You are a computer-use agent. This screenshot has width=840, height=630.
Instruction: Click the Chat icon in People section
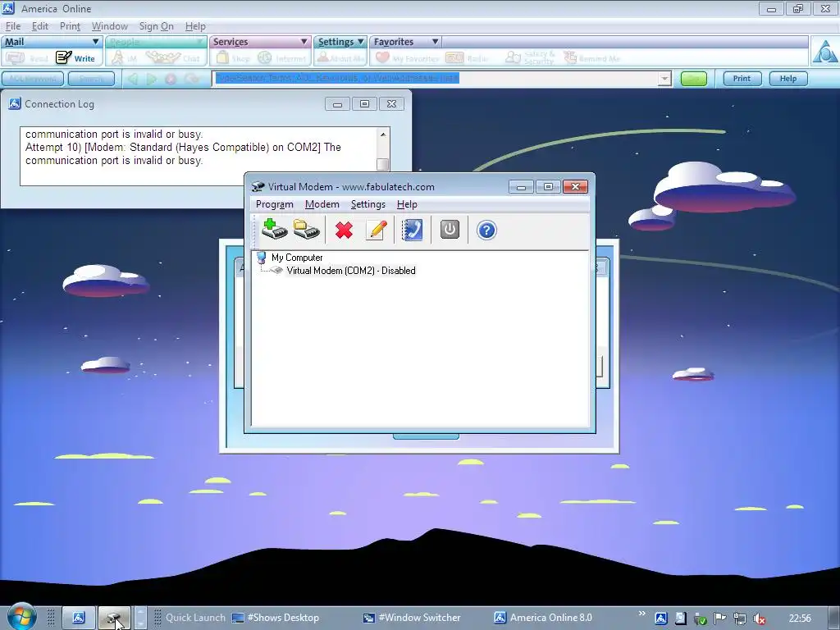[x=172, y=58]
